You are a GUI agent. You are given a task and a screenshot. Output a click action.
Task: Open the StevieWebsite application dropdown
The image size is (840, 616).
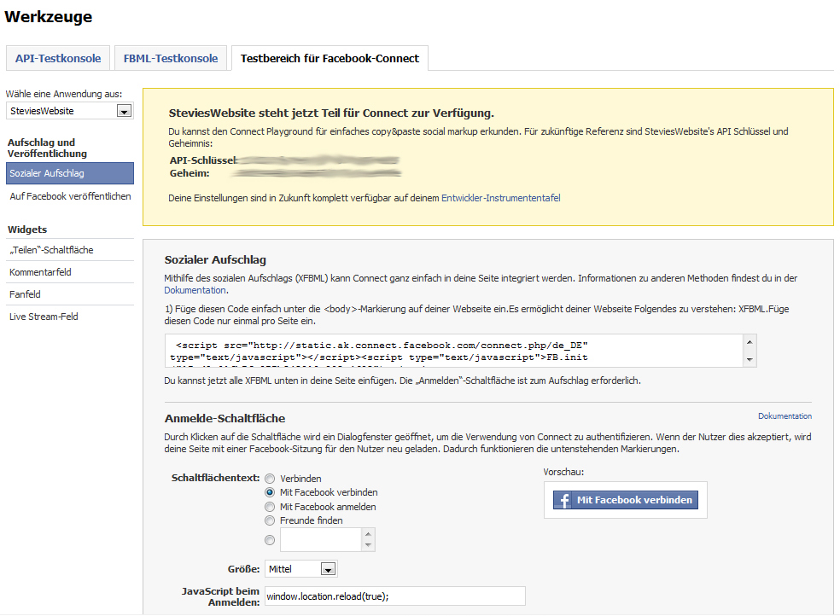point(70,111)
